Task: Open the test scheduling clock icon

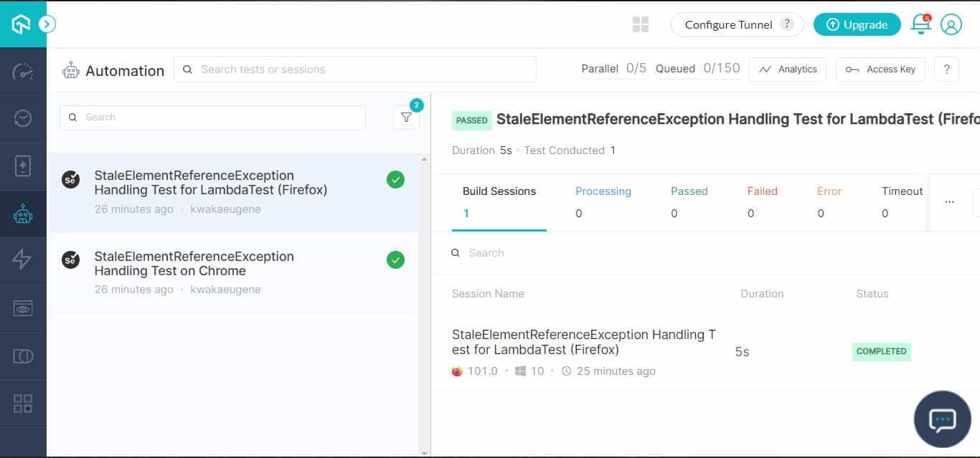Action: pos(22,118)
